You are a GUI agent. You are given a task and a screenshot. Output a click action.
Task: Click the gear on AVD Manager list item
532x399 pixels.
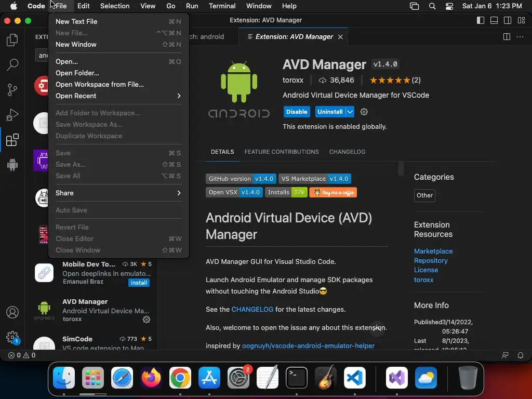click(x=147, y=320)
